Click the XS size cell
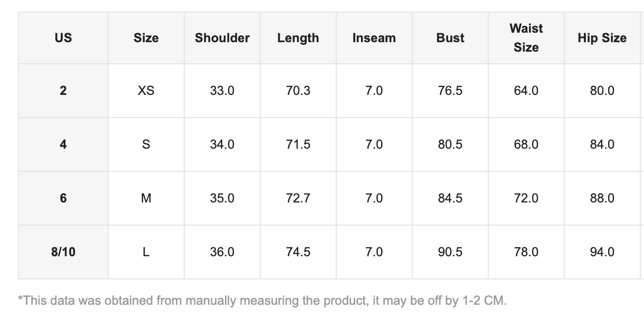 point(146,91)
